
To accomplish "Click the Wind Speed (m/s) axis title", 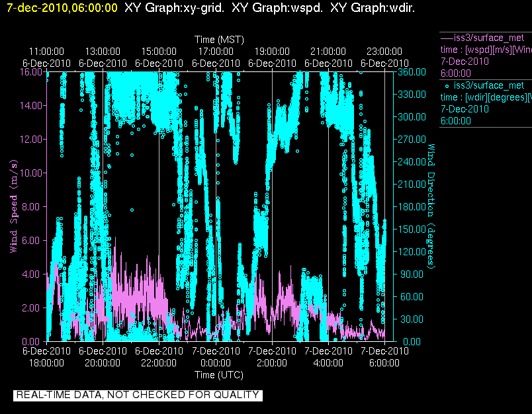I will (14, 206).
